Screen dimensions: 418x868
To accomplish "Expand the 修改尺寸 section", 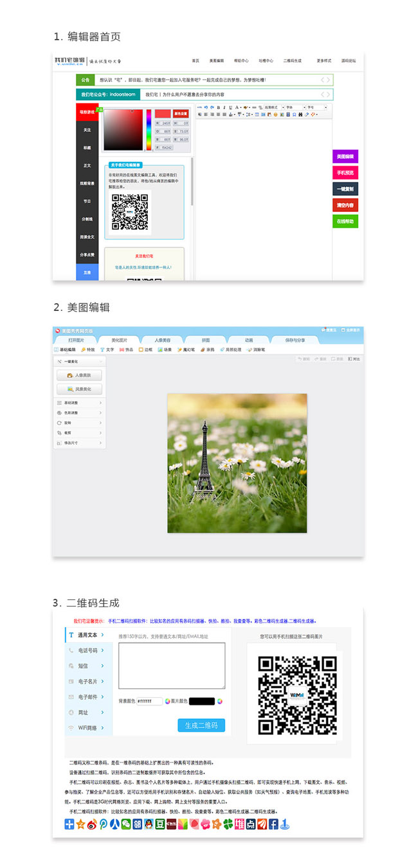I will [x=79, y=443].
